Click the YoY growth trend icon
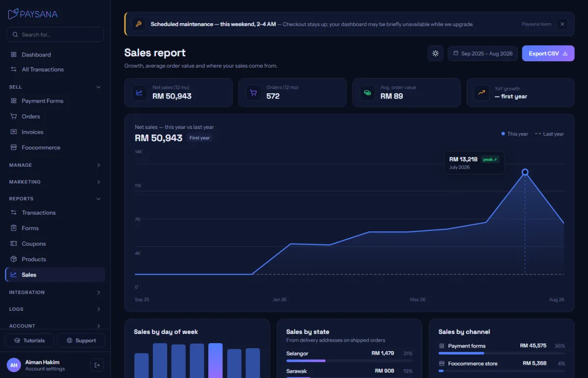The height and width of the screenshot is (378, 588). coord(482,92)
